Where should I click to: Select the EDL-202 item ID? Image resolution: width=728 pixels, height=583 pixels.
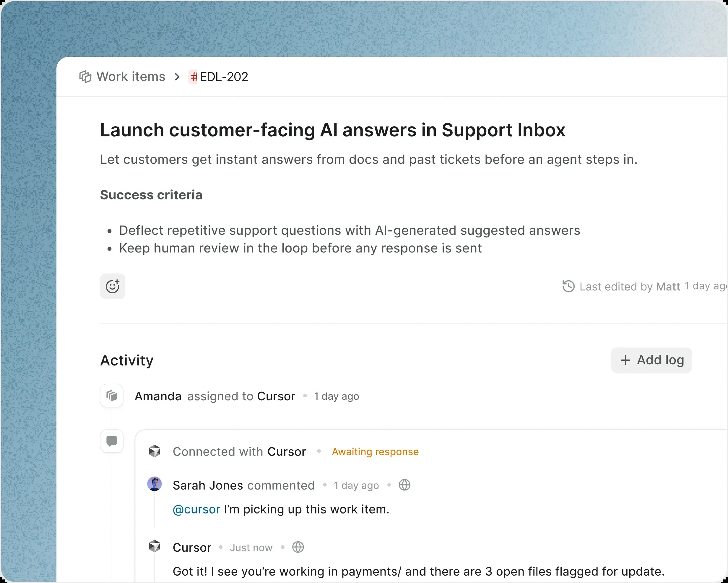click(x=224, y=77)
